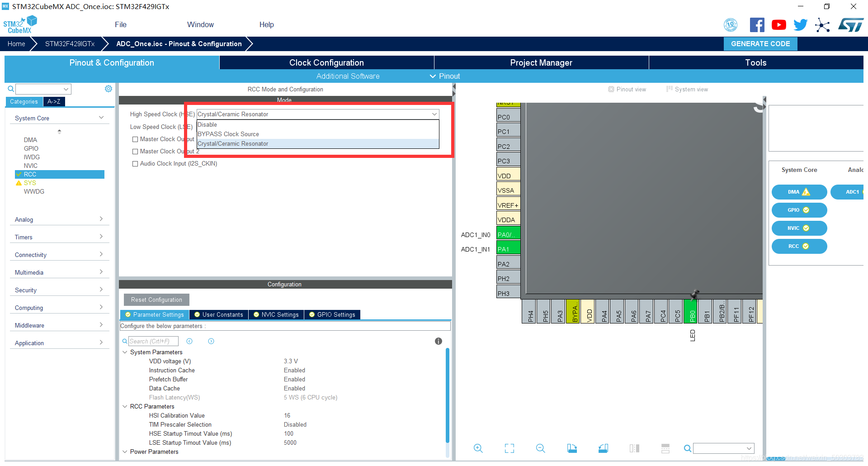Go to previous search result arrow
868x466 pixels.
point(189,341)
